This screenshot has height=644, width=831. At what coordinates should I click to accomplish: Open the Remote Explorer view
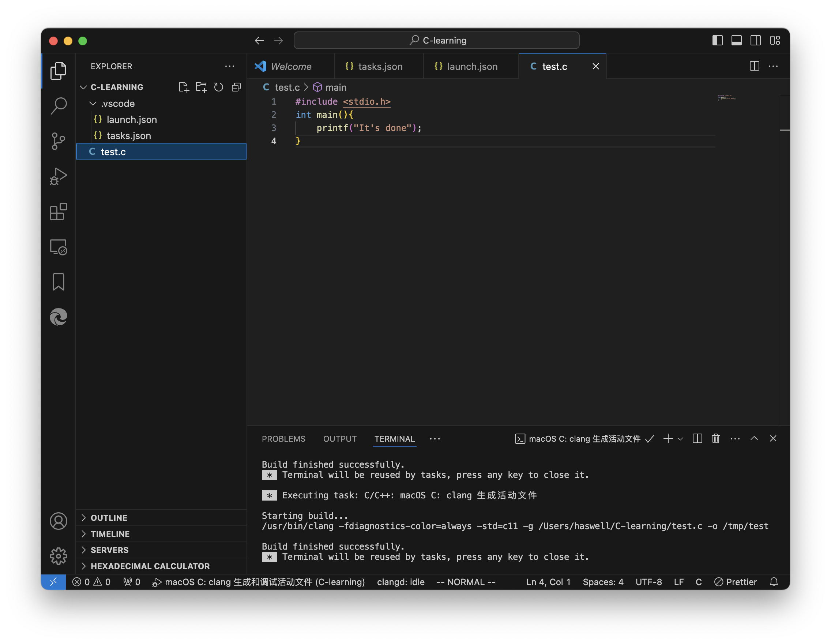pyautogui.click(x=58, y=247)
